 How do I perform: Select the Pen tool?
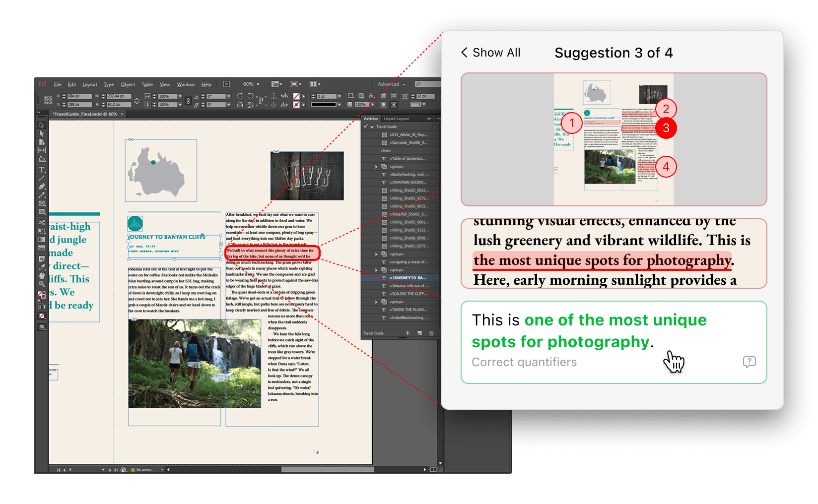tap(42, 187)
